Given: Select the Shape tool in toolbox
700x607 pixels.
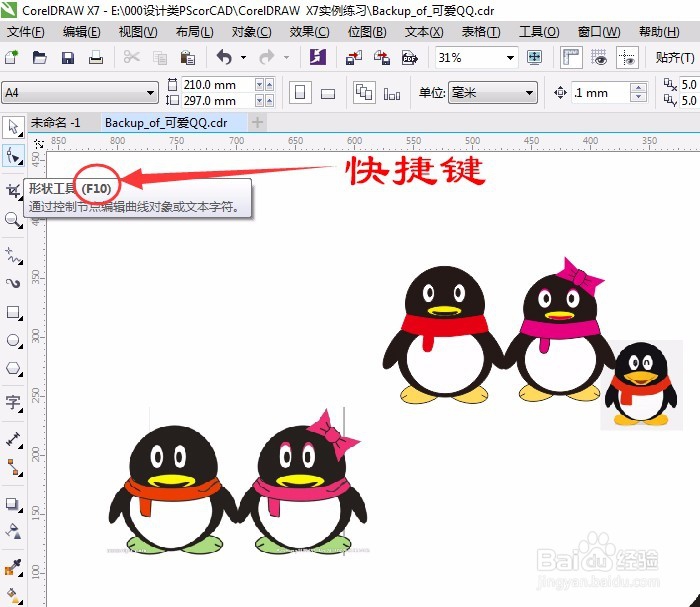Looking at the screenshot, I should pos(13,156).
